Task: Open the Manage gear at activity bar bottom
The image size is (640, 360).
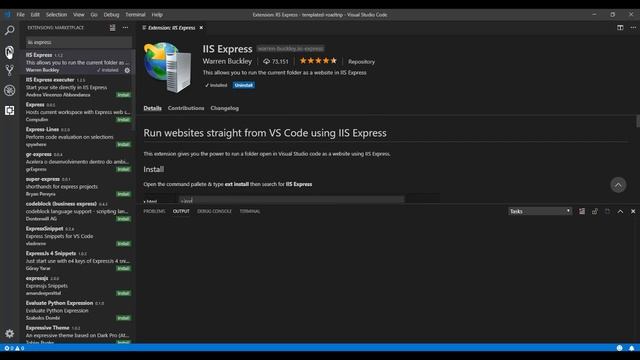Action: tap(9, 333)
